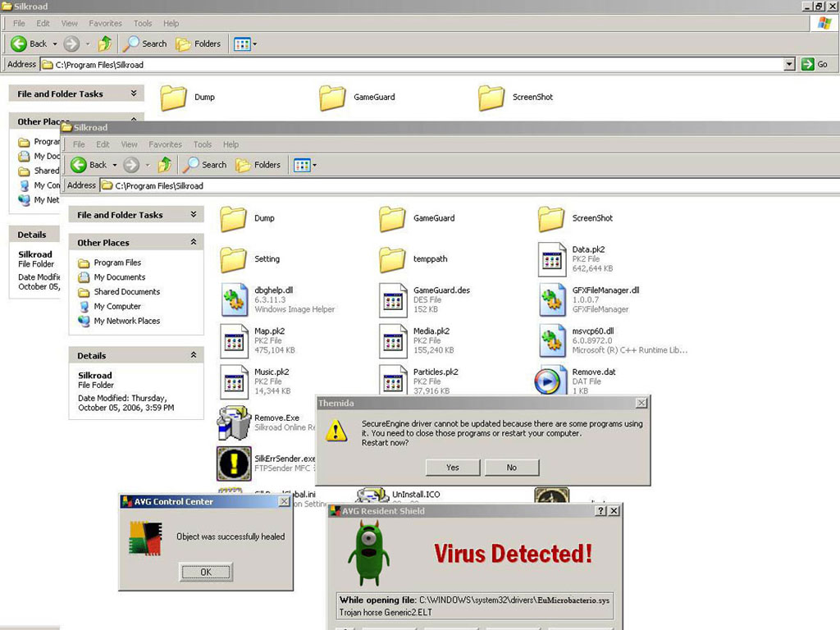Select dbghelp.dll file icon
The width and height of the screenshot is (840, 630).
234,300
